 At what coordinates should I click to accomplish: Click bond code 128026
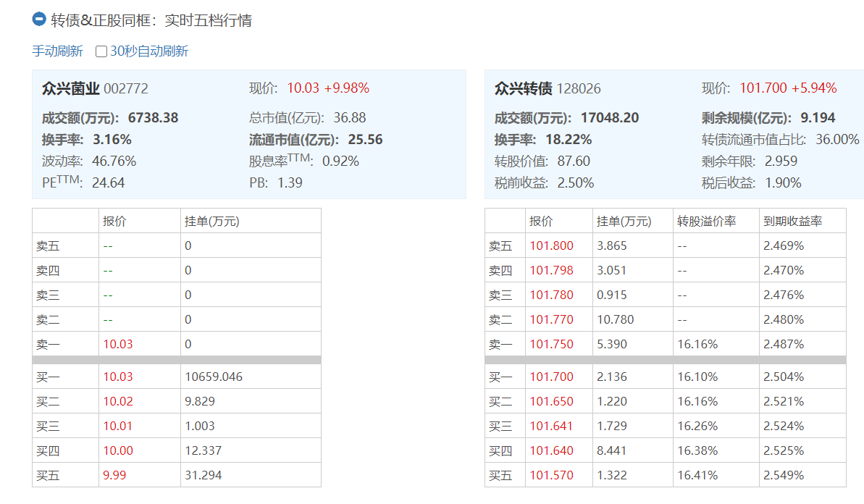coord(579,88)
